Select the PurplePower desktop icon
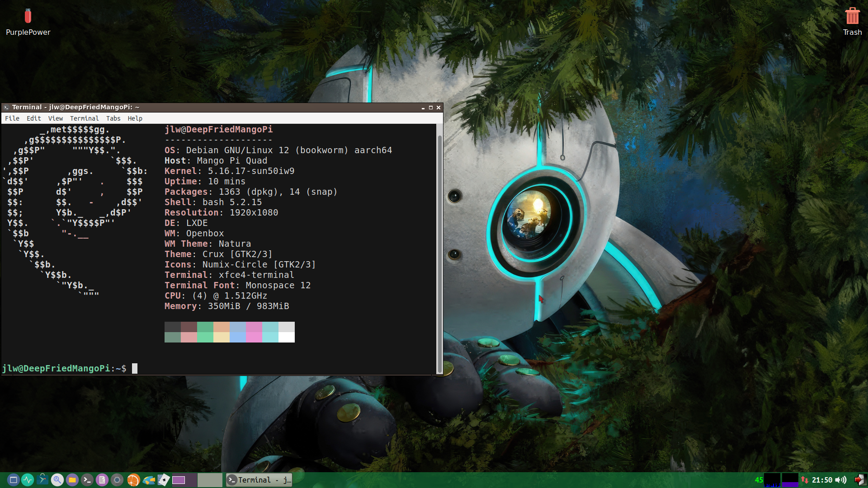The height and width of the screenshot is (488, 868). [x=28, y=23]
